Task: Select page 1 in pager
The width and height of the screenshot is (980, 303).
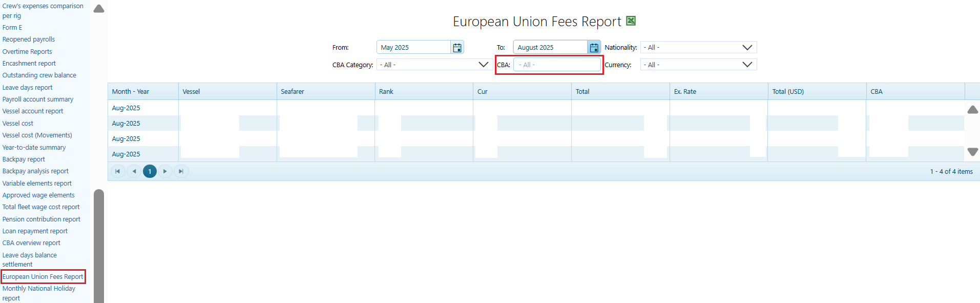Action: (x=150, y=171)
